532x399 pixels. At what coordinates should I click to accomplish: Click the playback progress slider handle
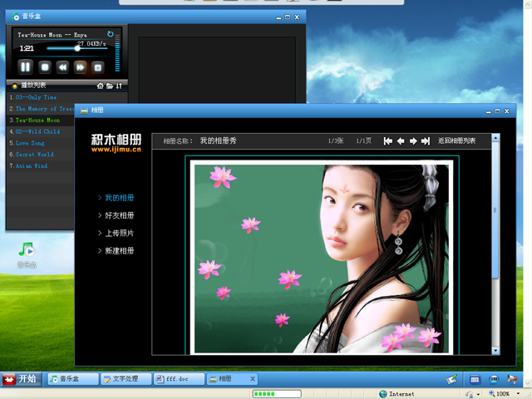(77, 48)
